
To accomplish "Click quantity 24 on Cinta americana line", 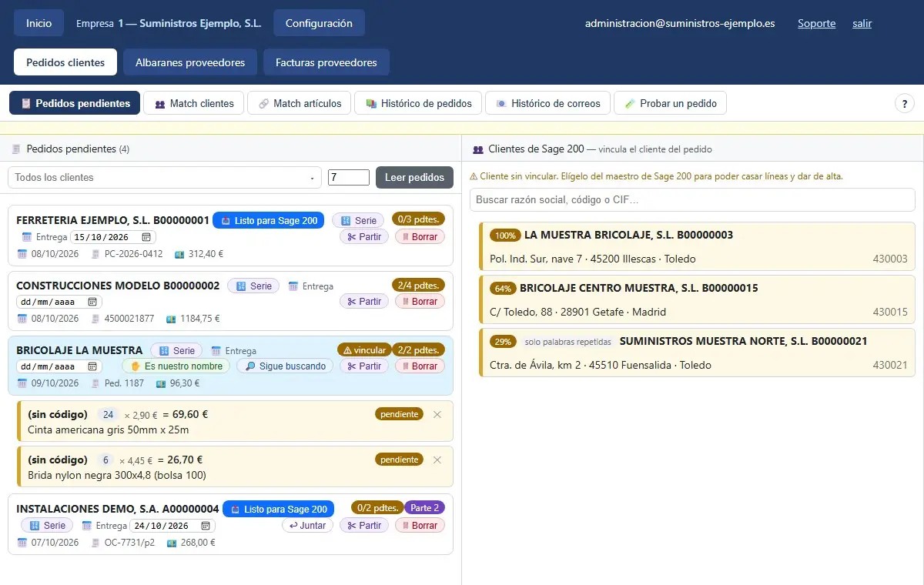I will tap(109, 414).
